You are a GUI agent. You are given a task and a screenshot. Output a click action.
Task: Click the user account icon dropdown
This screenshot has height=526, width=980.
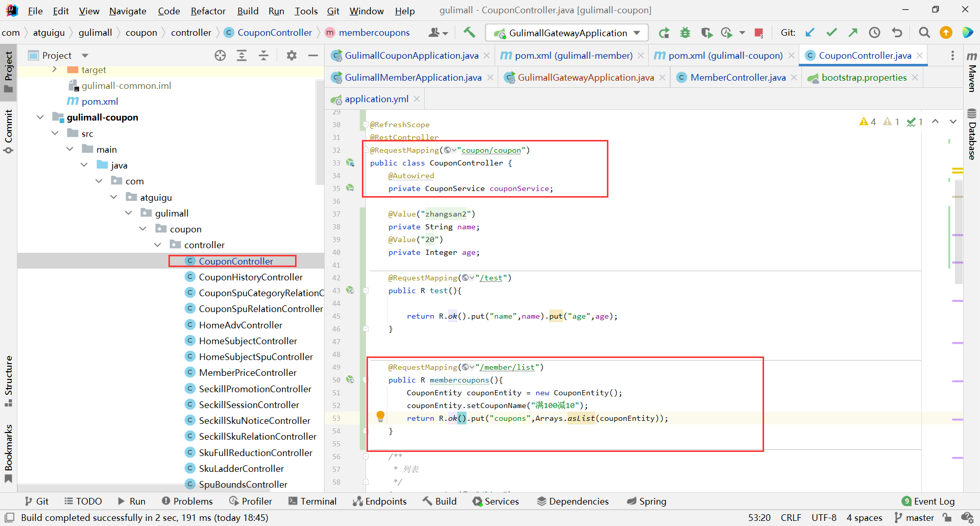tap(438, 33)
